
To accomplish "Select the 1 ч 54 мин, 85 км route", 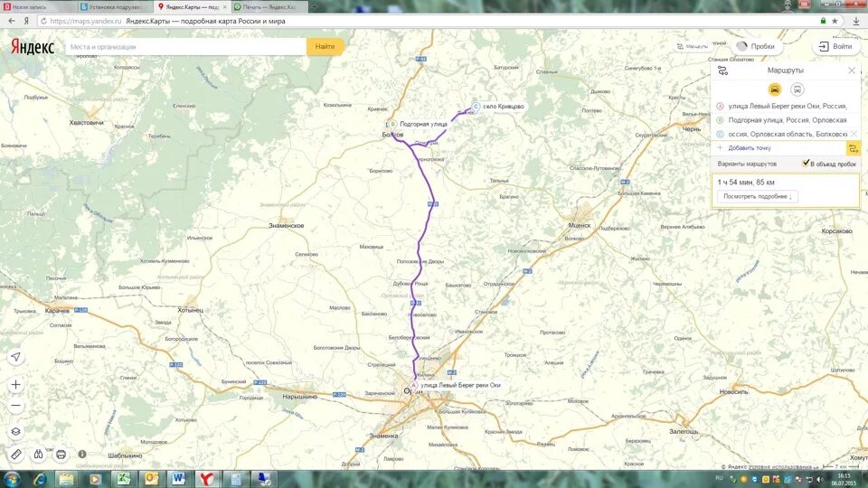I will click(x=786, y=191).
